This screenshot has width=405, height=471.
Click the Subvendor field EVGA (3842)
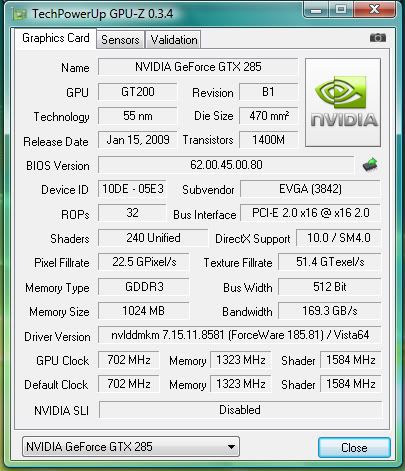pyautogui.click(x=310, y=189)
